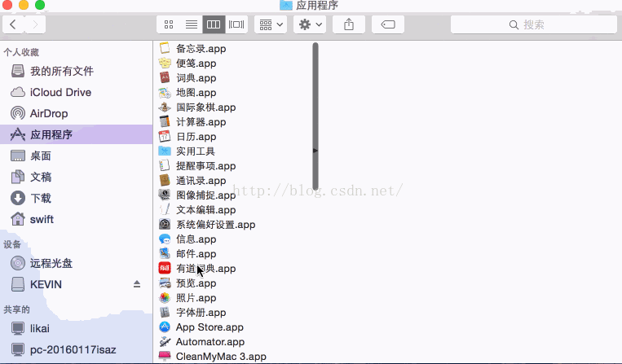Click the 预览.app icon
Viewport: 622px width, 364px height.
point(165,283)
